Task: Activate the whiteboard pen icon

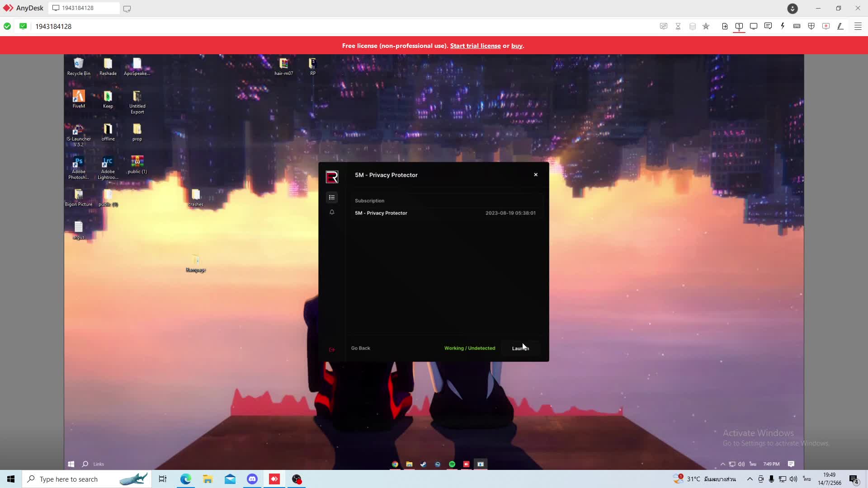Action: pos(840,26)
